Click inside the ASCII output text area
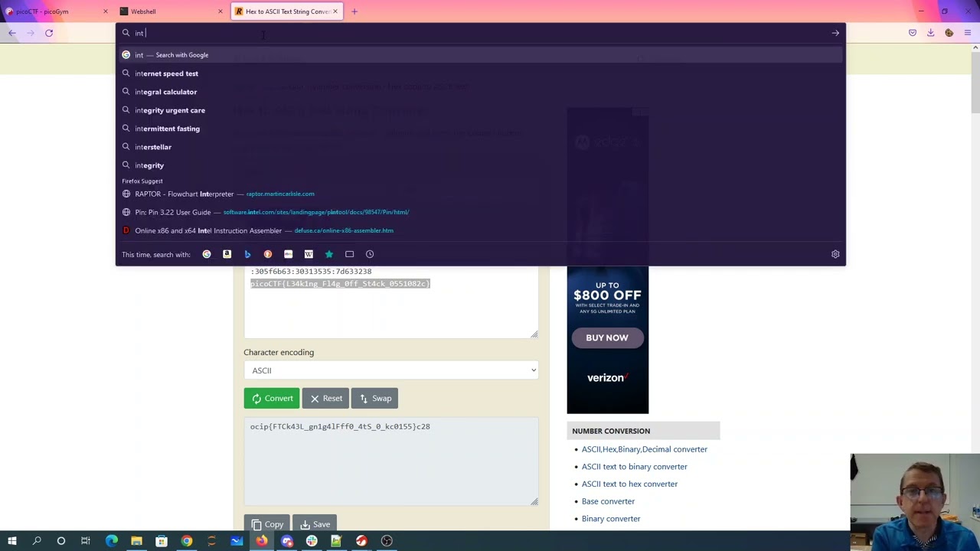Viewport: 980px width, 551px height. click(x=390, y=461)
